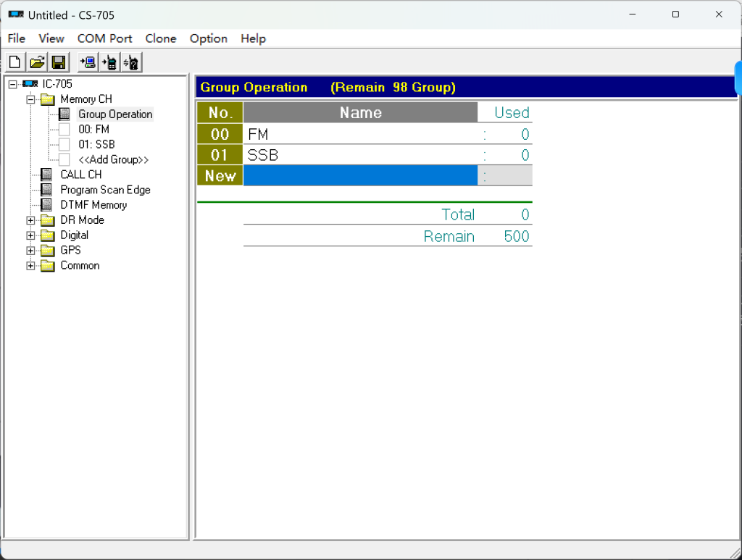Image resolution: width=742 pixels, height=560 pixels.
Task: Select the 01: SSB group in tree
Action: click(96, 144)
